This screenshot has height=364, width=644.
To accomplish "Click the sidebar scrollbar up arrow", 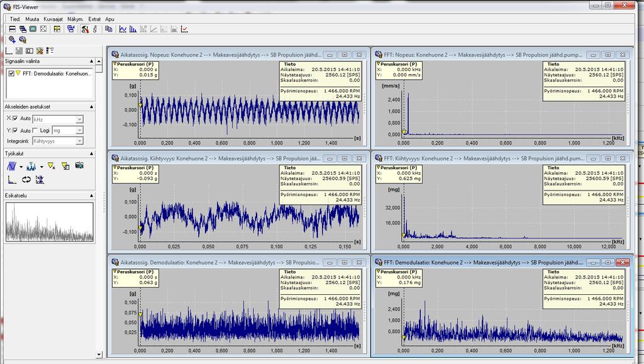I will tap(99, 61).
